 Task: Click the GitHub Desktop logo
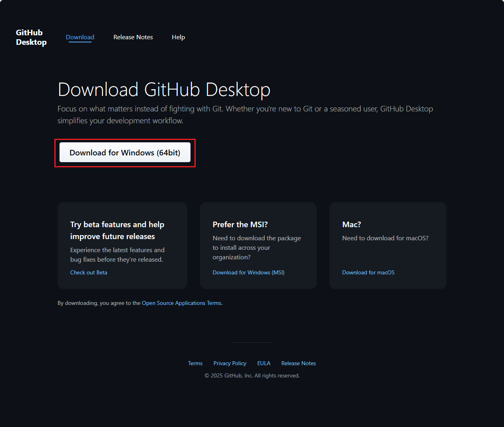31,37
